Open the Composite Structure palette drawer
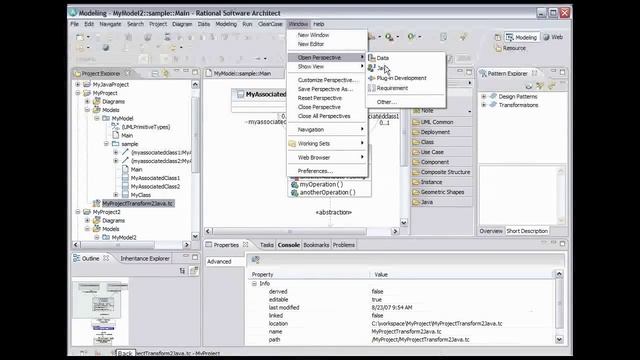 442,172
